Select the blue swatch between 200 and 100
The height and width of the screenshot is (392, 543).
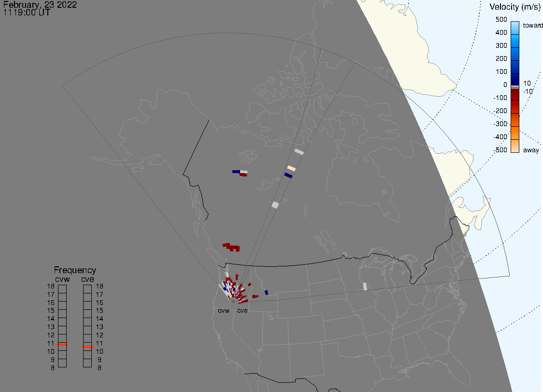tap(515, 67)
